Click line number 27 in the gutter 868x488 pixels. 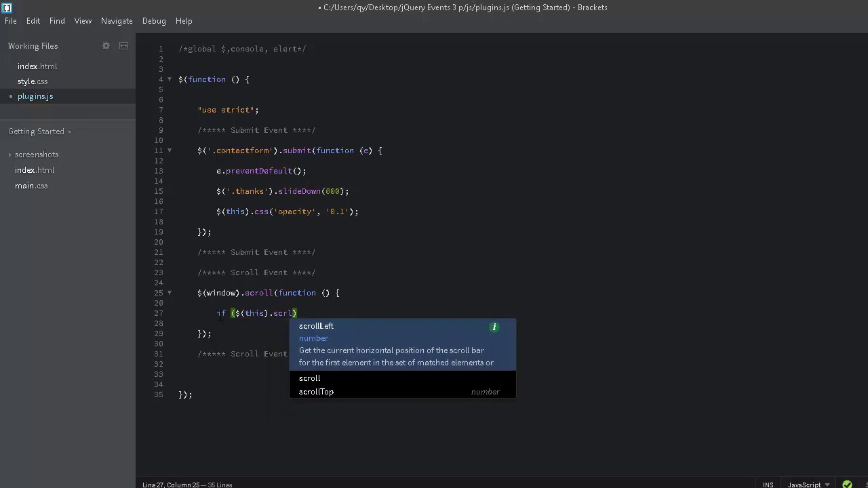tap(158, 313)
